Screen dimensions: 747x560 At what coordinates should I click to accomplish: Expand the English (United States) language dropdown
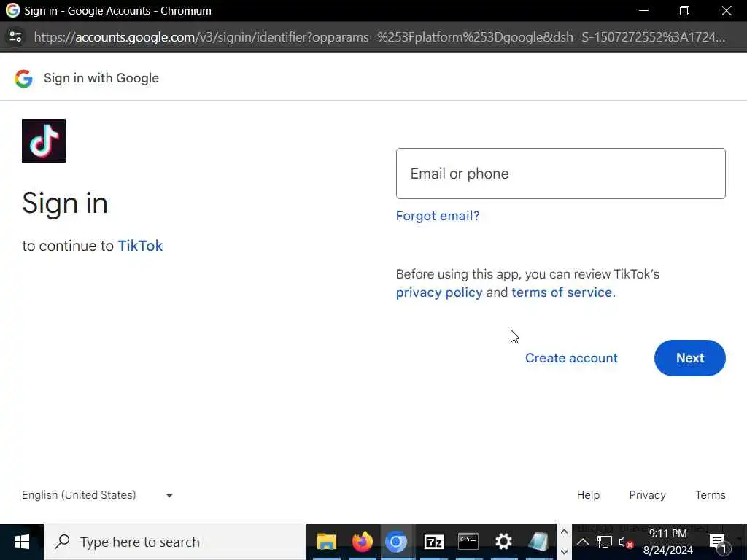pyautogui.click(x=98, y=495)
